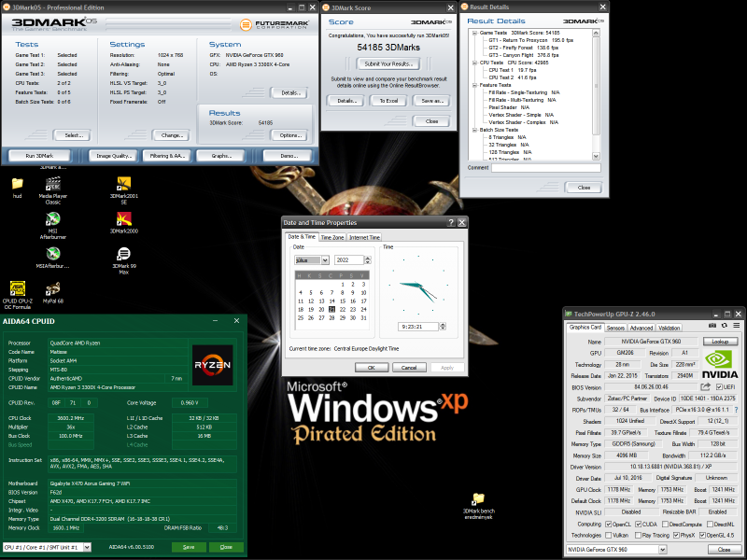Collapse the Batch Size Tests tree node
Image resolution: width=747 pixels, height=560 pixels.
[474, 130]
